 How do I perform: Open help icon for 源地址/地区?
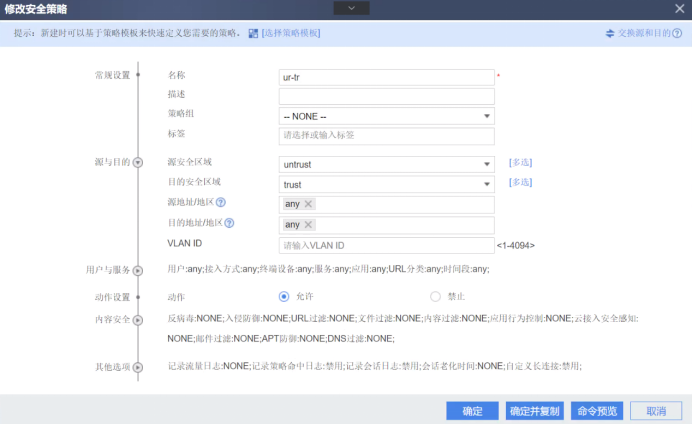[221, 202]
